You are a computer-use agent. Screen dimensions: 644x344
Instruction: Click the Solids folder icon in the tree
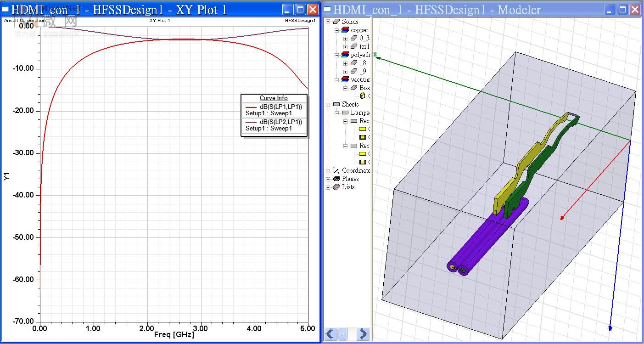point(336,22)
